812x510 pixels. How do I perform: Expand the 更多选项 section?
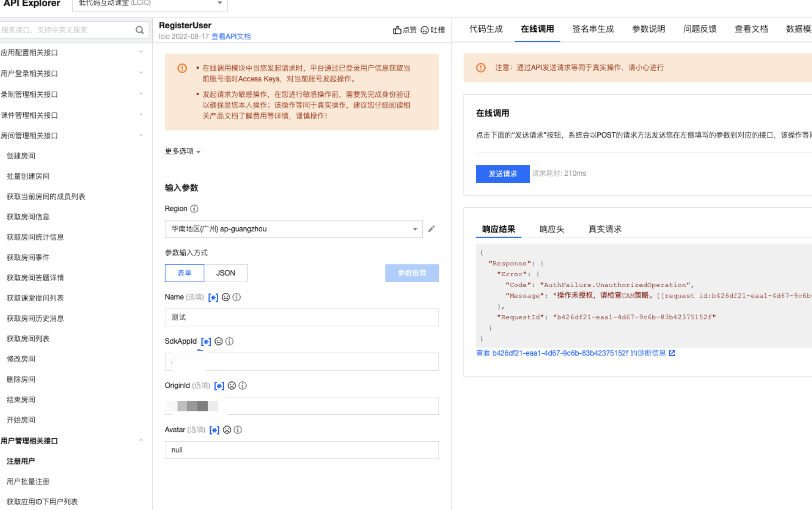point(182,151)
